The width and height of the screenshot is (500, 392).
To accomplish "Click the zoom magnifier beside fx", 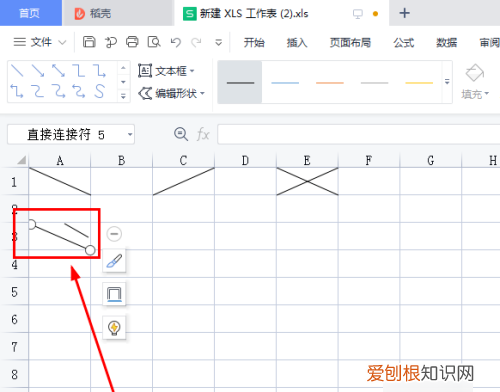I will click(x=181, y=134).
